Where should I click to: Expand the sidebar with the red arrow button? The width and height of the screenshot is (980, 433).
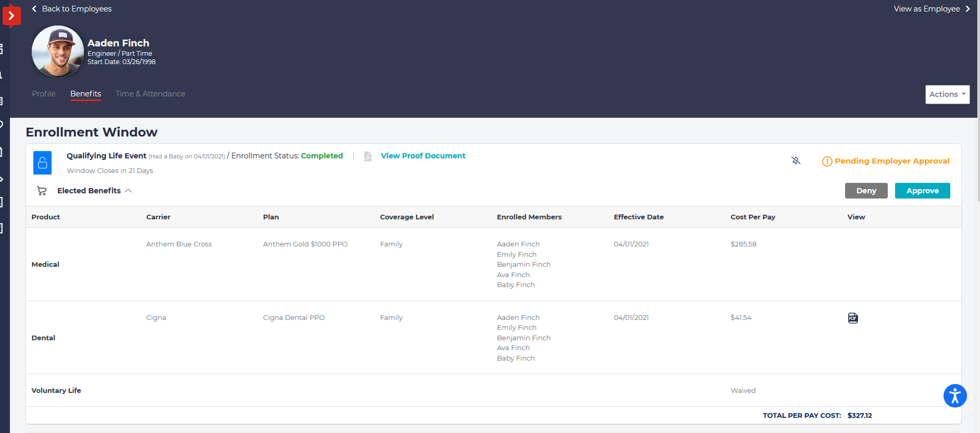[x=11, y=16]
